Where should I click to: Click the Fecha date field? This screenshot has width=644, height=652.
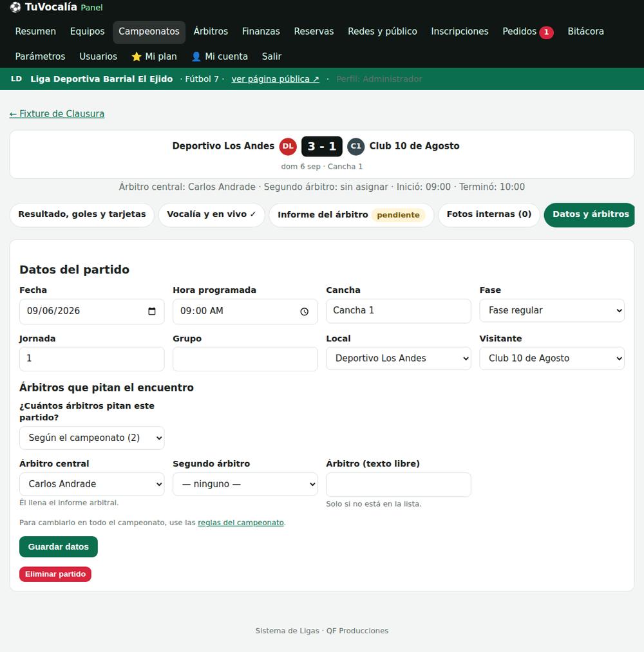click(x=92, y=311)
